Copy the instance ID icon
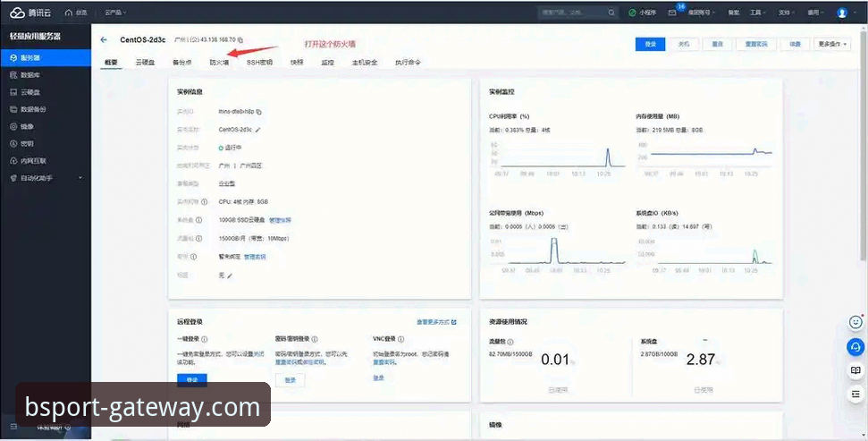Viewport: 868px width, 441px height. (259, 111)
